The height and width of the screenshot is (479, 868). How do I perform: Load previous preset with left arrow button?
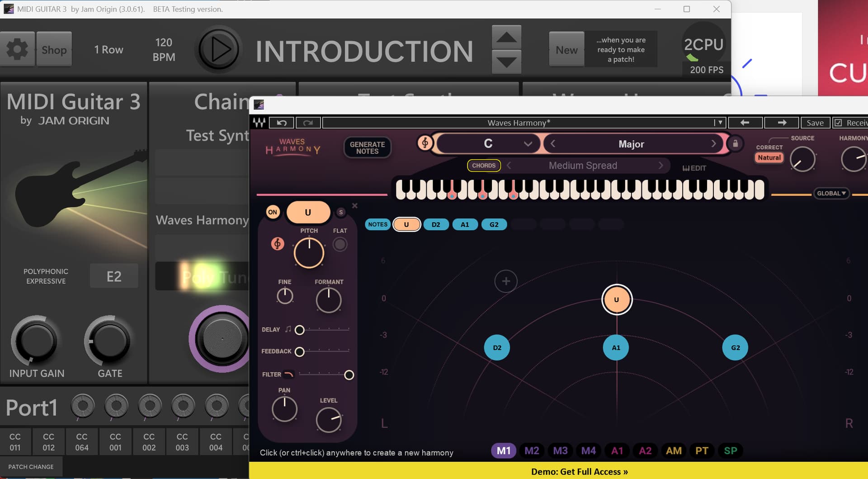(x=745, y=123)
